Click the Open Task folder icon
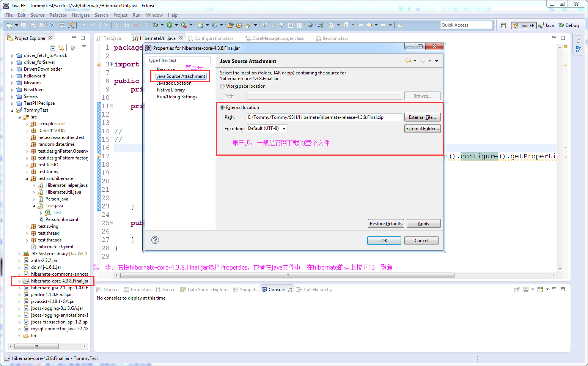This screenshot has width=588, height=366. point(239,25)
